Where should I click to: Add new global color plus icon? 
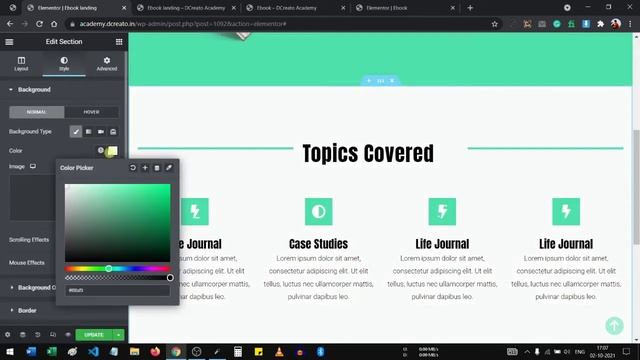pyautogui.click(x=145, y=168)
